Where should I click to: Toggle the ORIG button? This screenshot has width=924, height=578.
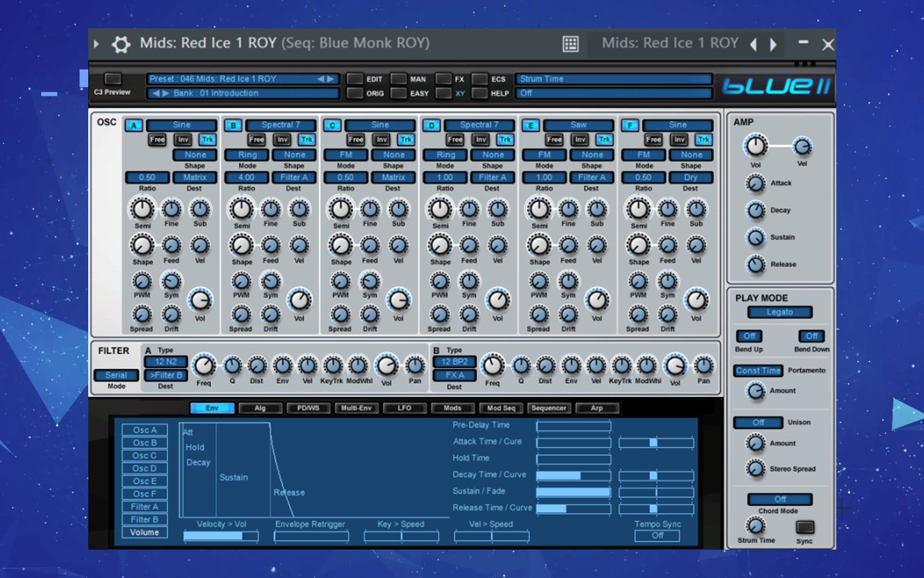(x=355, y=93)
